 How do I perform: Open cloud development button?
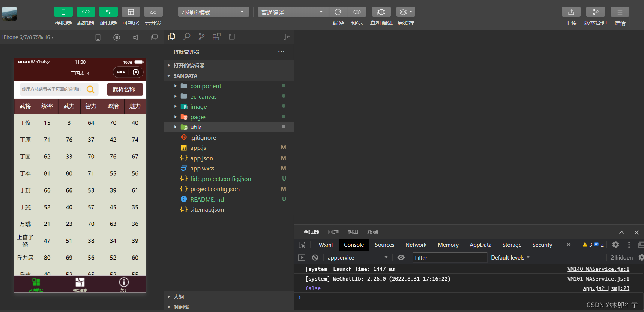click(x=153, y=12)
